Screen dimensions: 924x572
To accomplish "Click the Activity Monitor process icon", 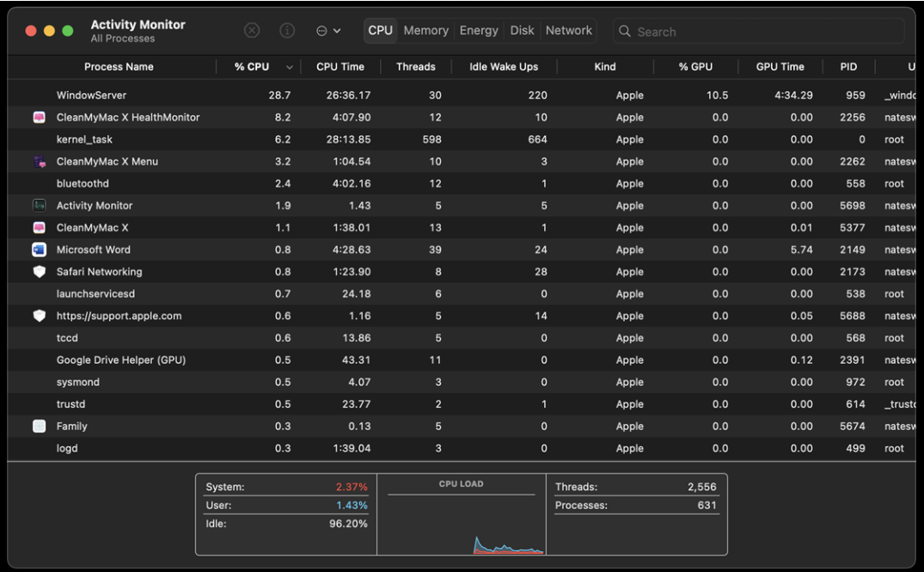I will coord(39,206).
